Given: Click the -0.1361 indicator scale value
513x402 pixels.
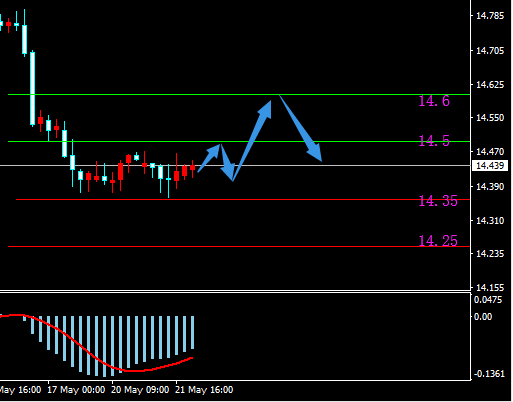Looking at the screenshot, I should point(489,374).
